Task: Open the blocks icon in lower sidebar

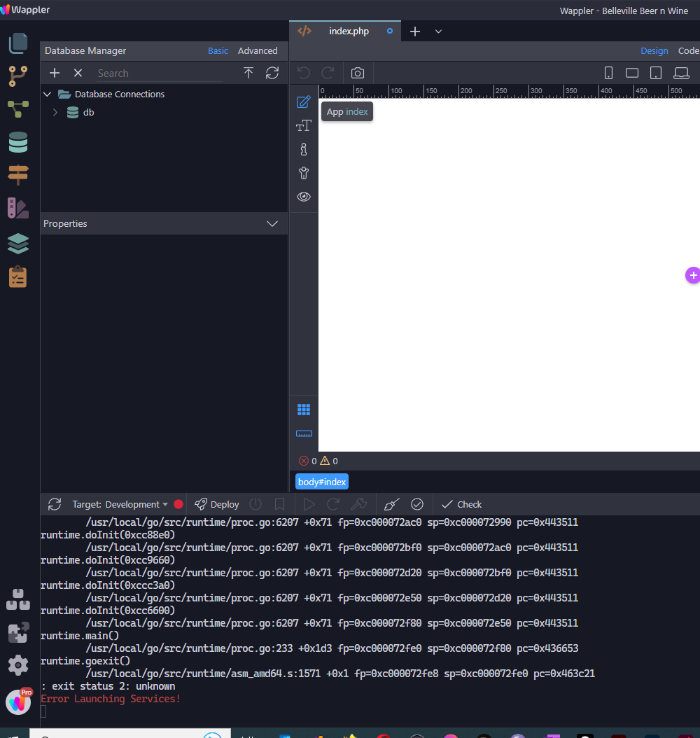Action: coord(18,599)
